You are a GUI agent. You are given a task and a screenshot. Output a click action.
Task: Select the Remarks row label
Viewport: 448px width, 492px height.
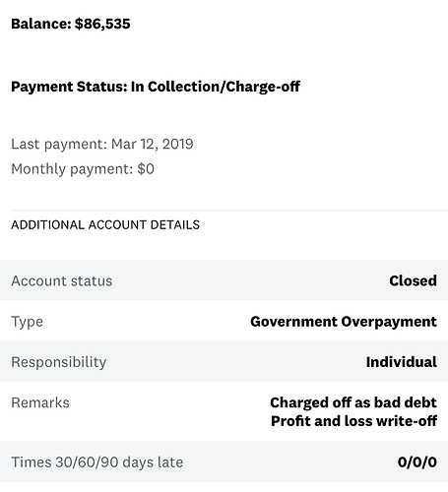[x=40, y=402]
